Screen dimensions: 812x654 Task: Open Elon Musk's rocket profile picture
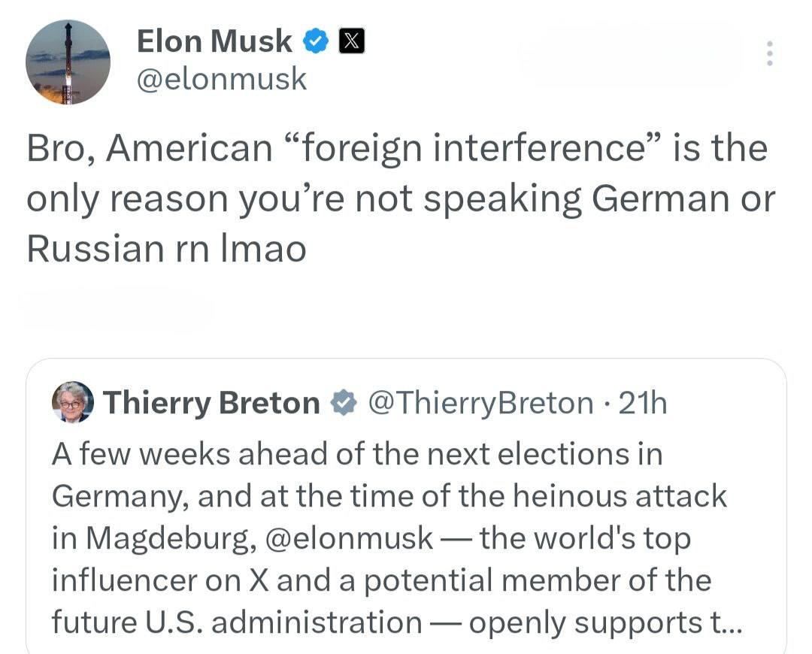tap(68, 62)
